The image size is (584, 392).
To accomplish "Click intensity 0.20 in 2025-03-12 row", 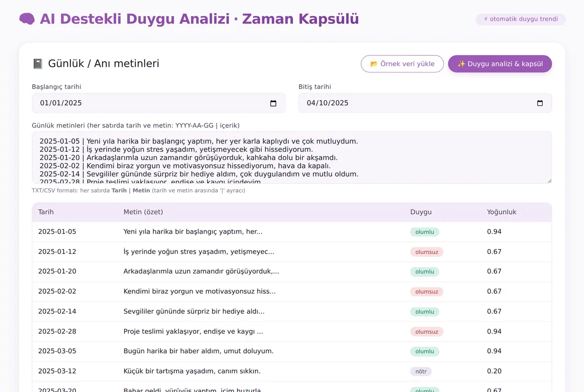I will pos(494,371).
